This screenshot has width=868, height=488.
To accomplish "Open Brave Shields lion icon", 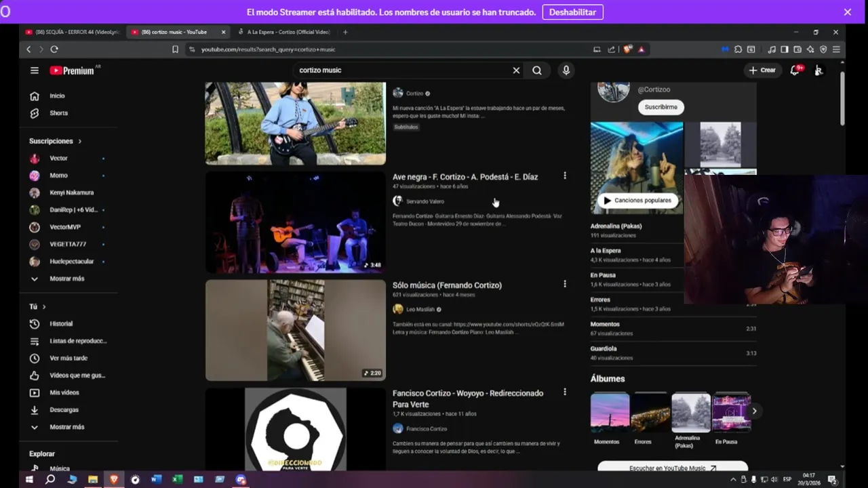I will point(628,49).
